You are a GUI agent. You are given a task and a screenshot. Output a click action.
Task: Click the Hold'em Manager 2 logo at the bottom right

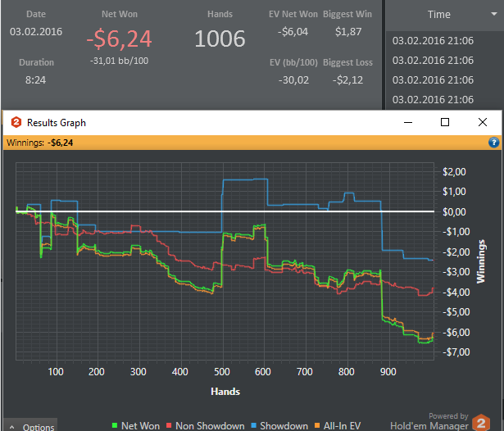click(481, 423)
